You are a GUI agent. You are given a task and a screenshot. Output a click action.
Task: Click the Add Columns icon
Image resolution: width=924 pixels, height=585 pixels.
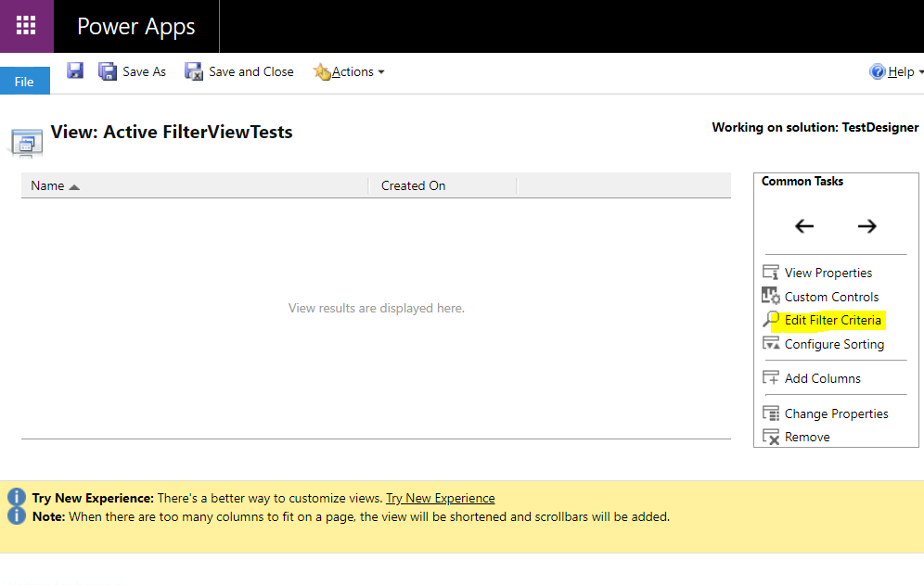pos(771,377)
